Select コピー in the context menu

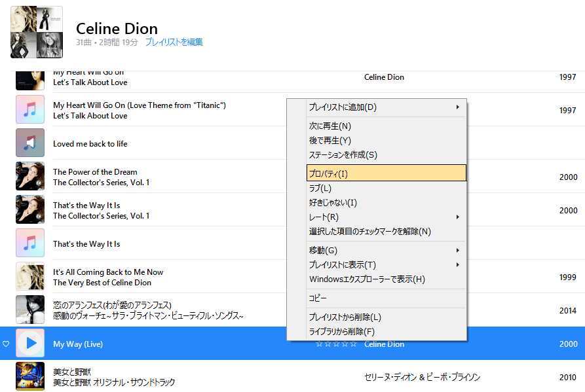click(387, 298)
